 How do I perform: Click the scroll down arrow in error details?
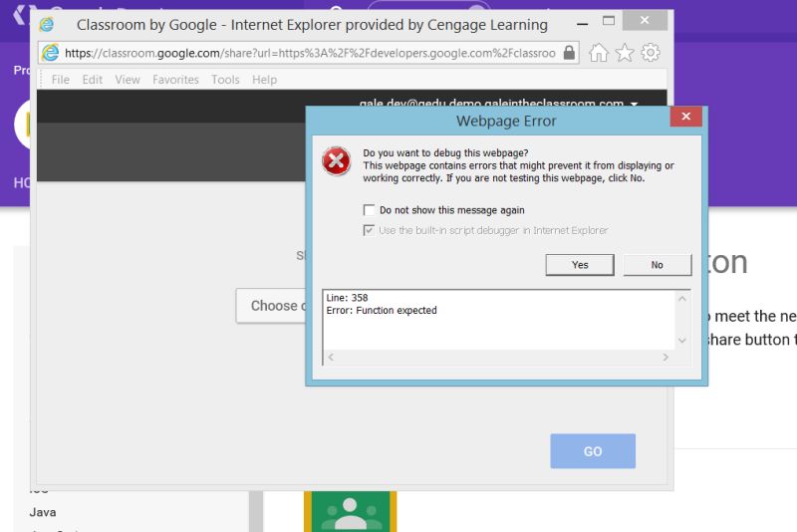coord(682,341)
